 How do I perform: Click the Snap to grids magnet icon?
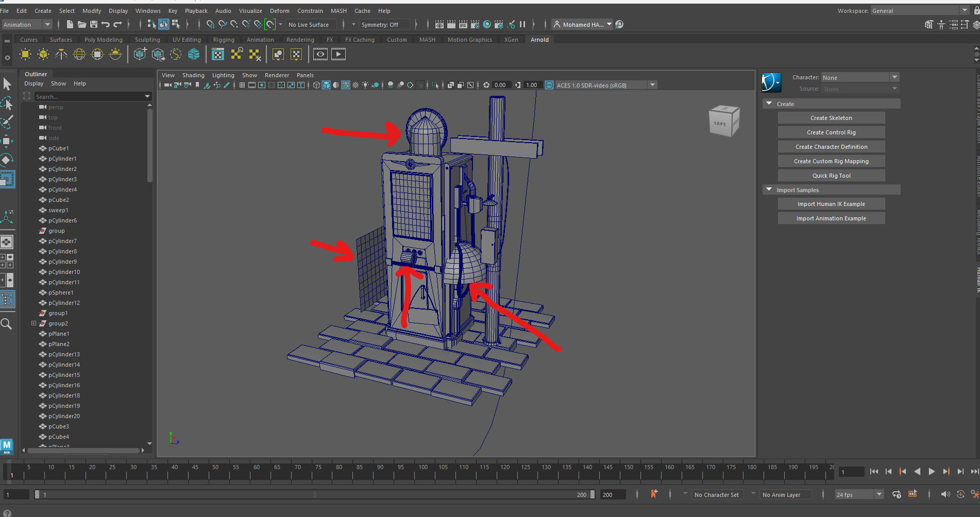click(x=210, y=24)
